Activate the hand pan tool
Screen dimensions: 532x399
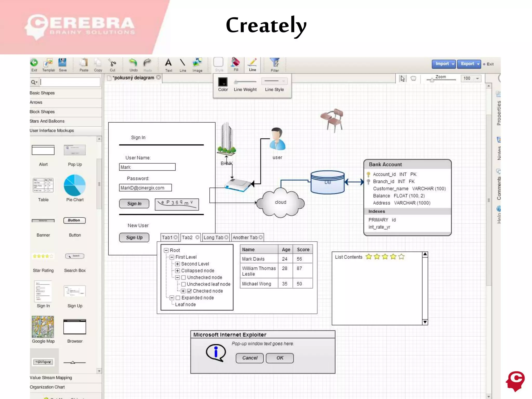(x=413, y=78)
